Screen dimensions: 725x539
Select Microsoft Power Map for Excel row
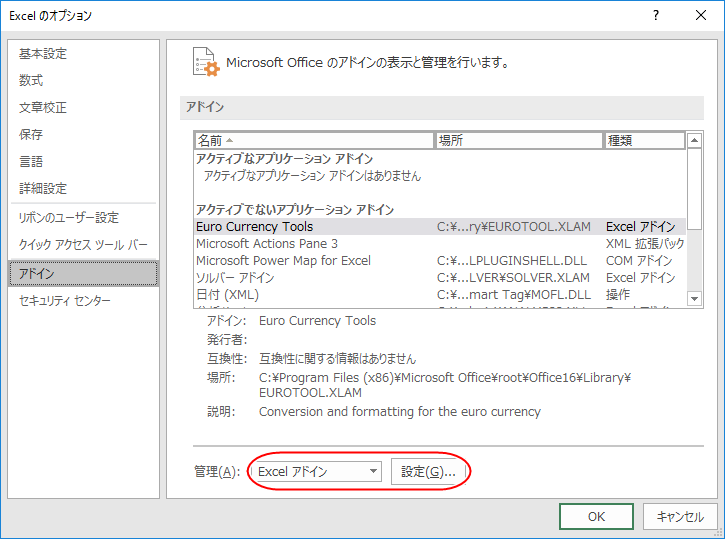(440, 261)
